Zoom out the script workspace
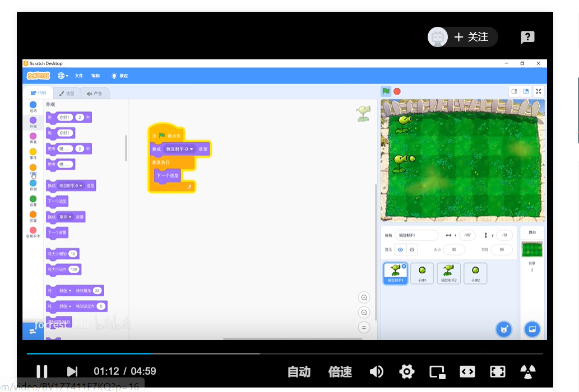Viewport: 579px width, 392px height. coord(364,312)
